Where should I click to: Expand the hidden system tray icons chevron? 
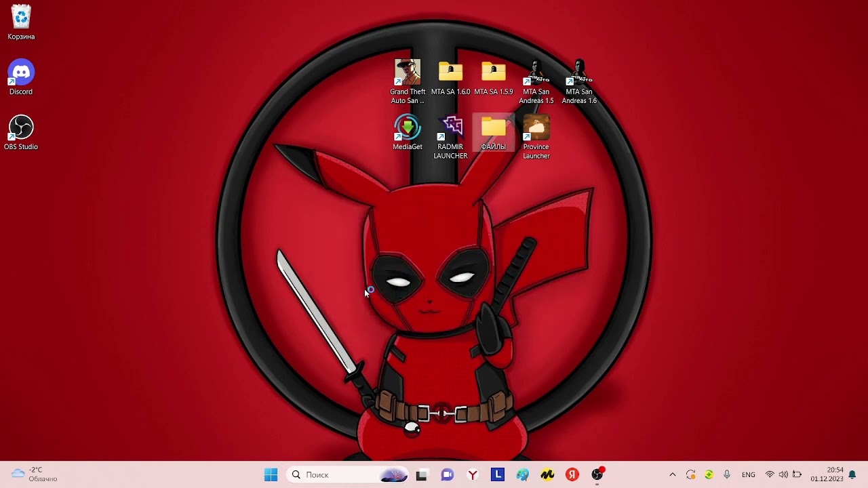(x=673, y=474)
